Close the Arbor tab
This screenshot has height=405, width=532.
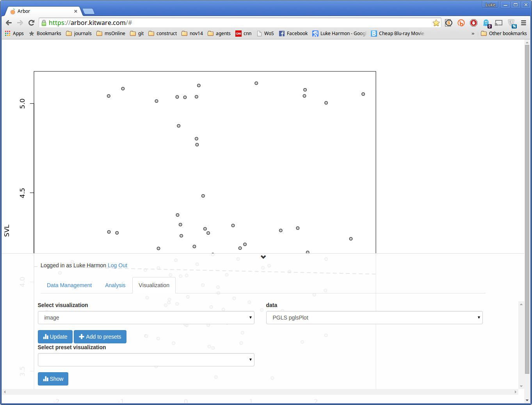pyautogui.click(x=76, y=11)
